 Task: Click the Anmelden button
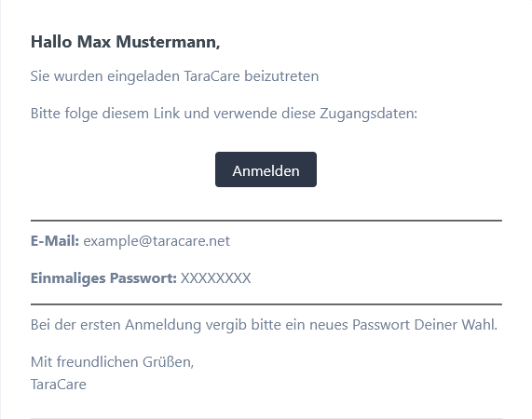click(x=266, y=169)
